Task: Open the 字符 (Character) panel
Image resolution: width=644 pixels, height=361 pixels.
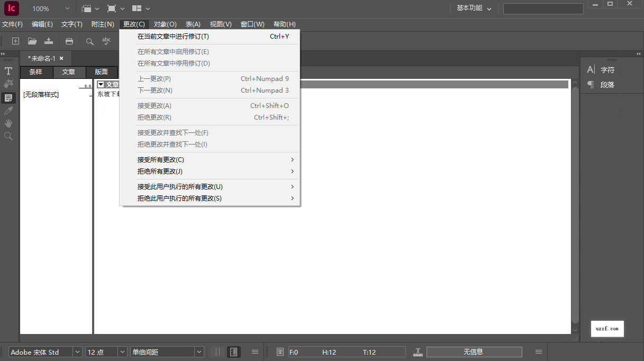Action: pyautogui.click(x=603, y=69)
